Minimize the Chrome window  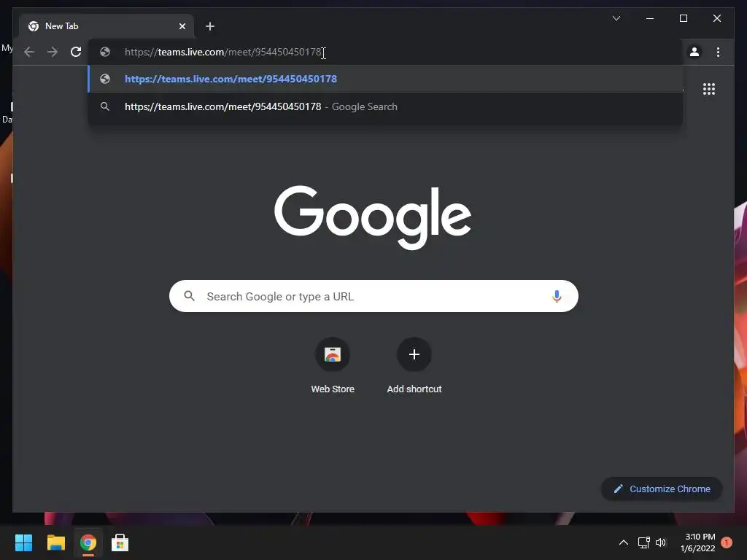pyautogui.click(x=650, y=18)
